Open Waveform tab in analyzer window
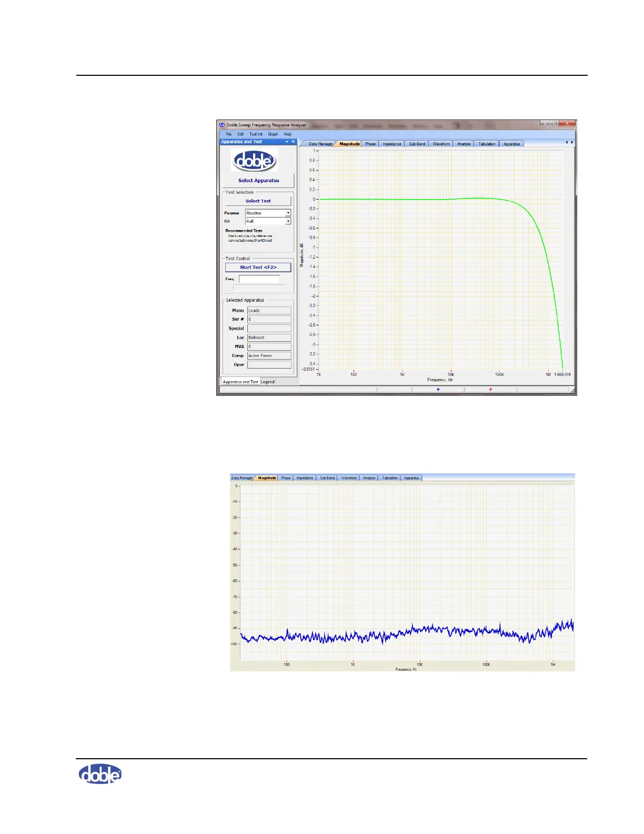This screenshot has width=644, height=834. pyautogui.click(x=441, y=144)
